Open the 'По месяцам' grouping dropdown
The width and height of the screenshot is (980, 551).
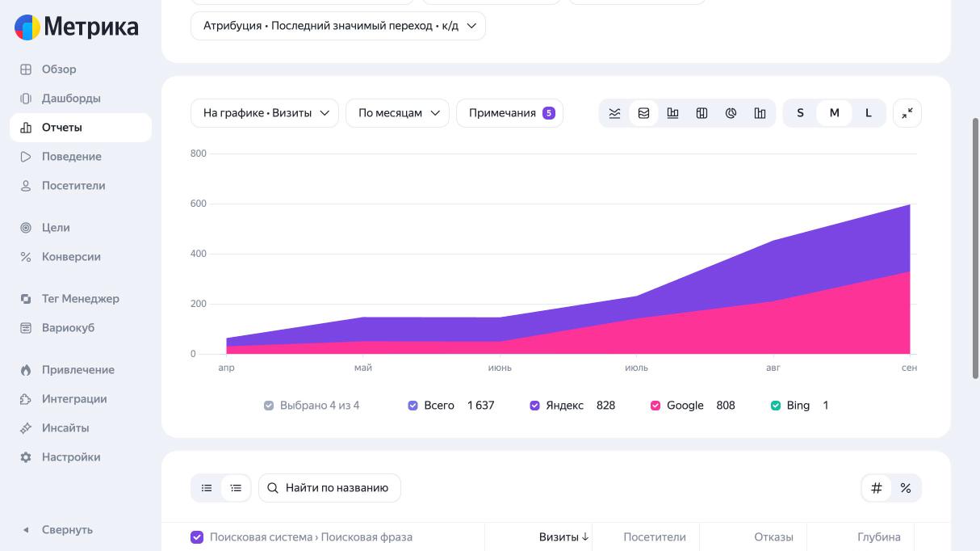[x=397, y=113]
